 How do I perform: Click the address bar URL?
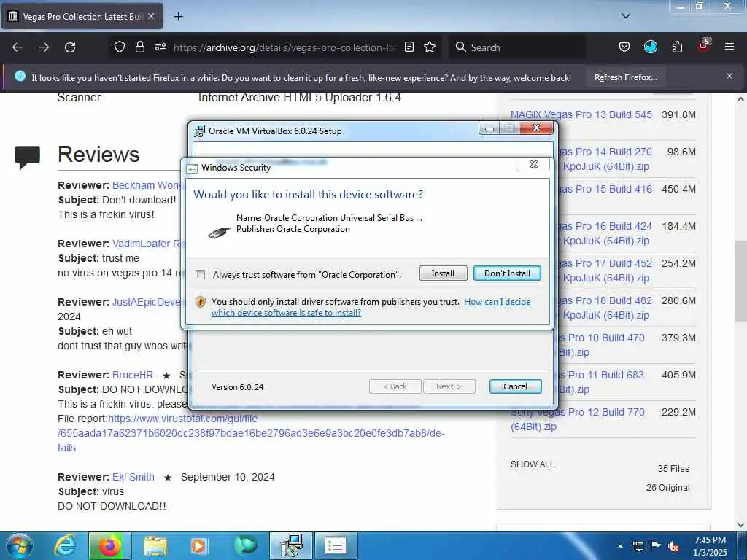click(285, 47)
